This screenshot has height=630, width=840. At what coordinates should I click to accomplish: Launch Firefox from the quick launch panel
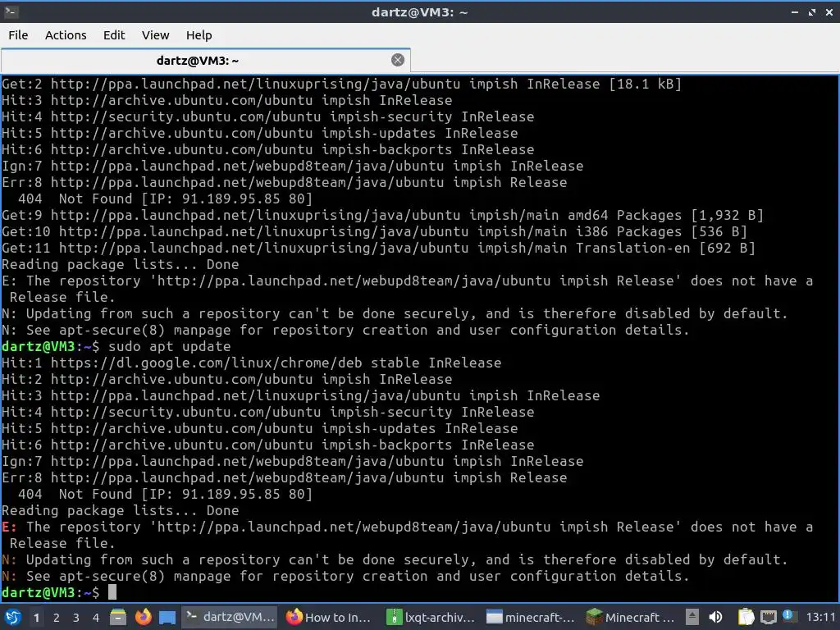click(x=143, y=617)
